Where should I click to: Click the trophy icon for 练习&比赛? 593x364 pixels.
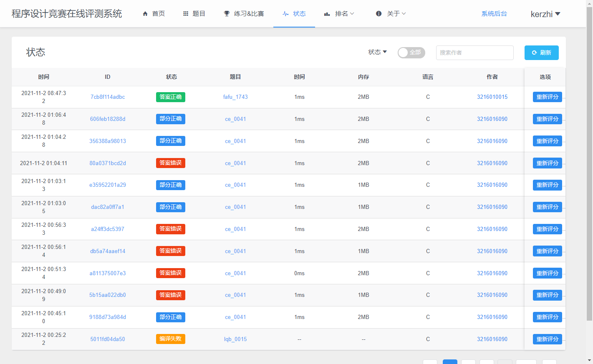[x=227, y=14]
